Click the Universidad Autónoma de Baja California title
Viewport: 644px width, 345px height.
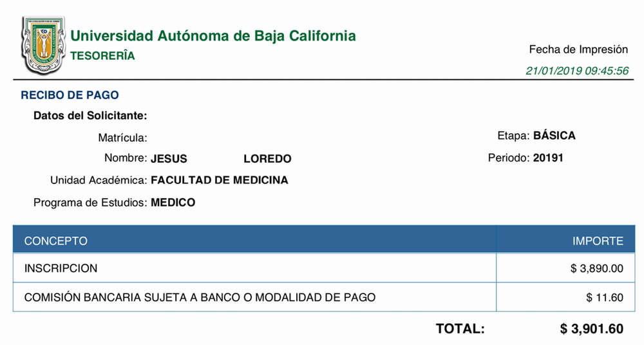click(213, 36)
